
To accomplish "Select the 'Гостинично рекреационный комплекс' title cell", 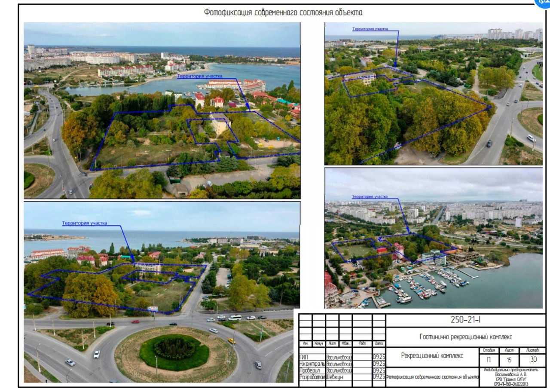I will coord(465,337).
